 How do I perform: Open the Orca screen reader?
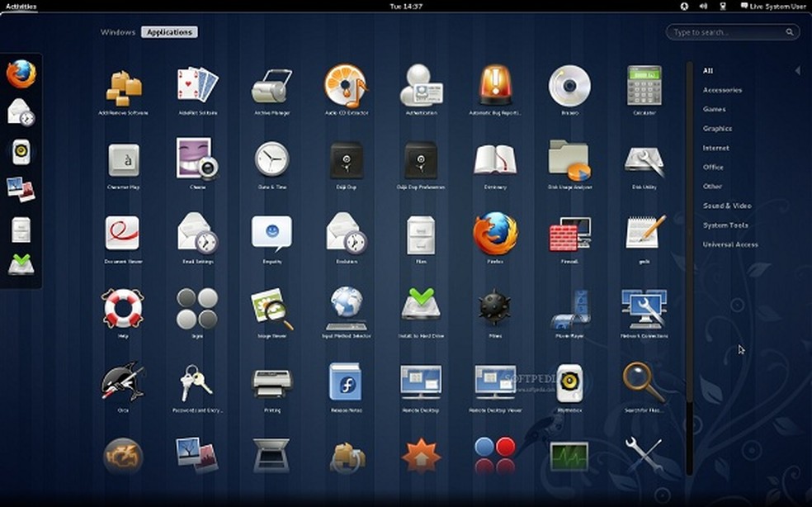tap(122, 382)
